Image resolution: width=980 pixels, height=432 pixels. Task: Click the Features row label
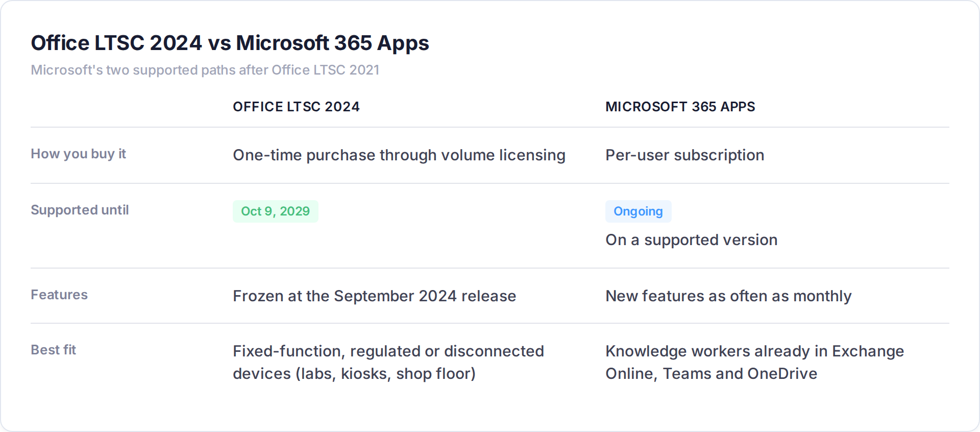(x=59, y=295)
